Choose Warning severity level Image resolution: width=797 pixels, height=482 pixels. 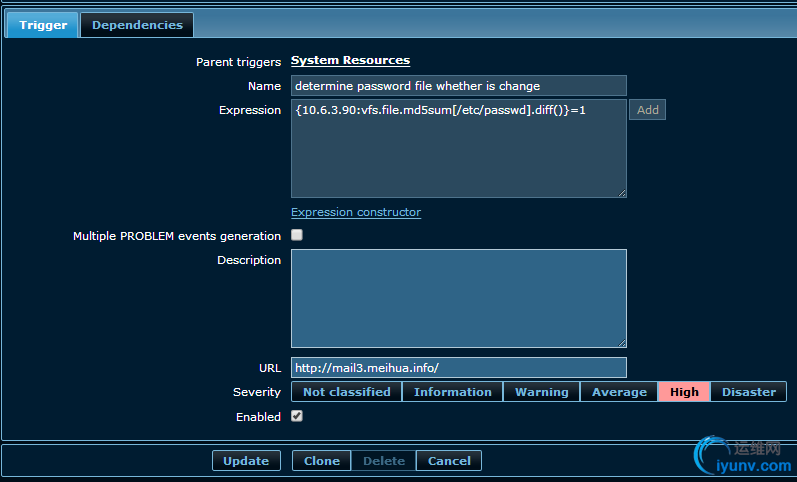tap(541, 392)
